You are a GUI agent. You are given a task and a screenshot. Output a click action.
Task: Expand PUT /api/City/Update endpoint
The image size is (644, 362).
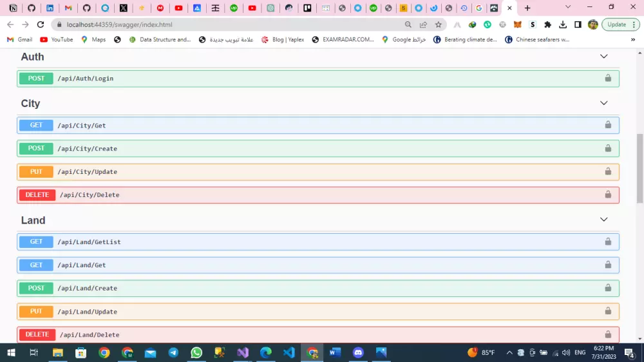318,172
